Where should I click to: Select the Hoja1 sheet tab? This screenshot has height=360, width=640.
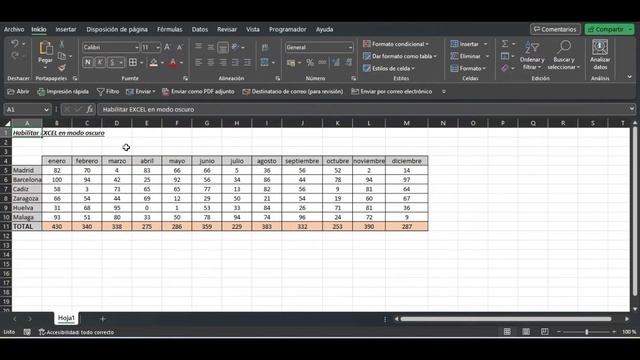[66, 318]
